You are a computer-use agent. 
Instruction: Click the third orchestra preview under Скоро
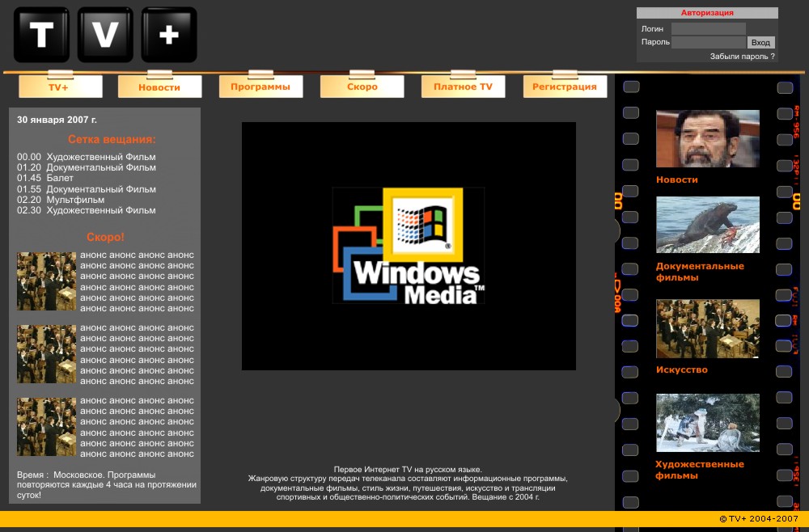click(x=46, y=426)
